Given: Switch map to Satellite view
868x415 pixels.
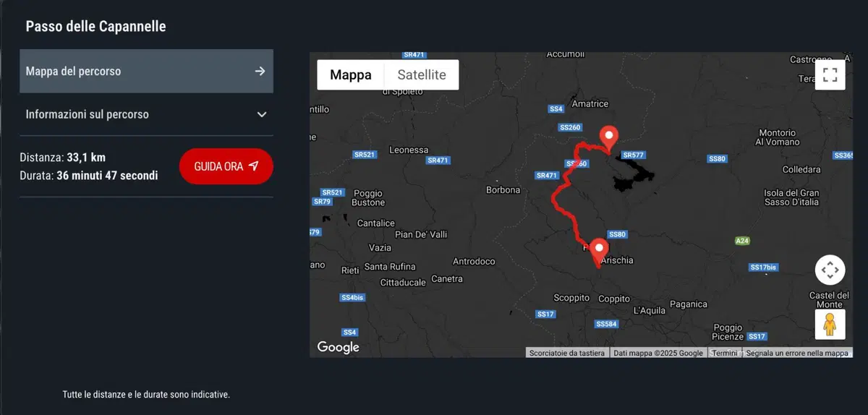Looking at the screenshot, I should [x=422, y=74].
